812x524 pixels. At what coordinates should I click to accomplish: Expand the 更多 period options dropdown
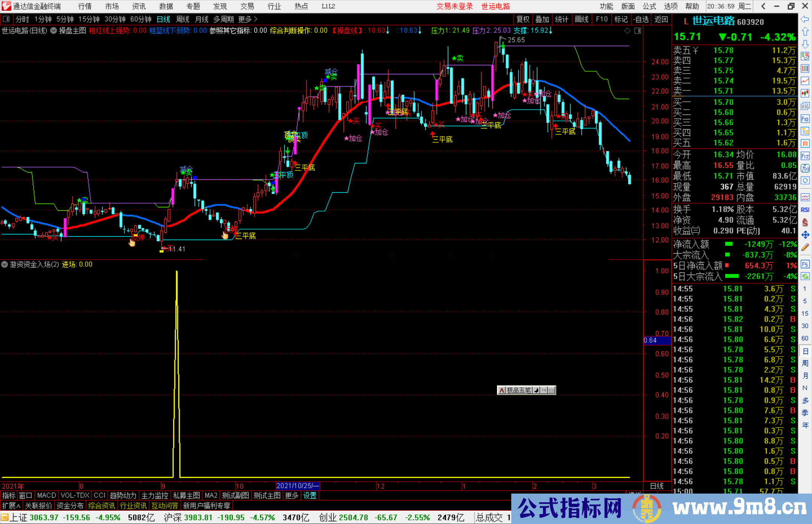[245, 19]
